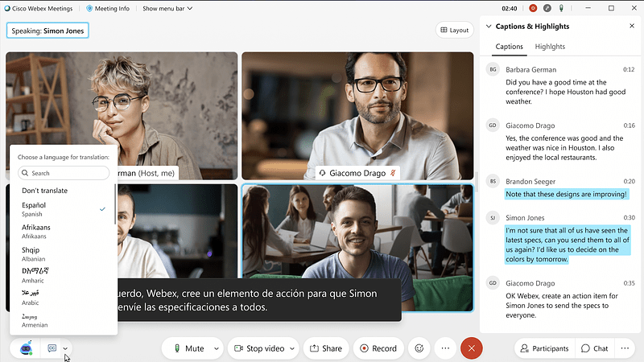Toggle the closed captions icon
Viewport: 644px width, 362px height.
point(52,348)
